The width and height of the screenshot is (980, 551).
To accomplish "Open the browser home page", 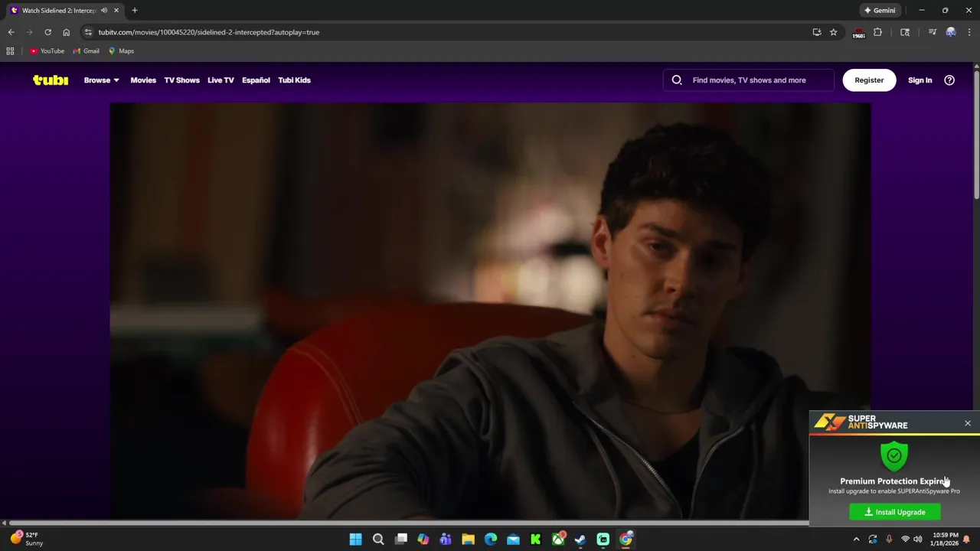I will (66, 32).
